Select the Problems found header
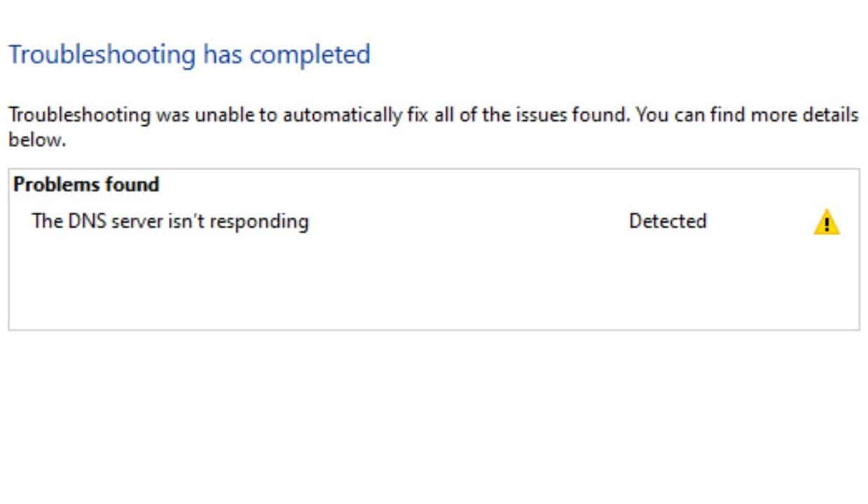 click(87, 184)
